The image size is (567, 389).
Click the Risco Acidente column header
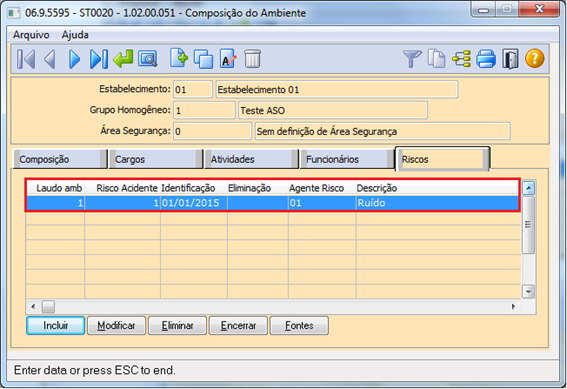point(123,188)
